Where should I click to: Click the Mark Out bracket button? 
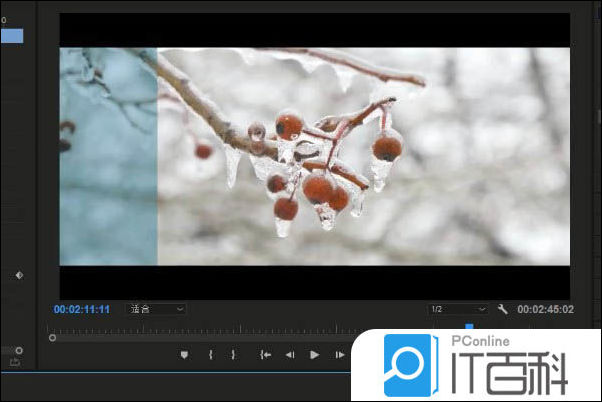[x=233, y=355]
